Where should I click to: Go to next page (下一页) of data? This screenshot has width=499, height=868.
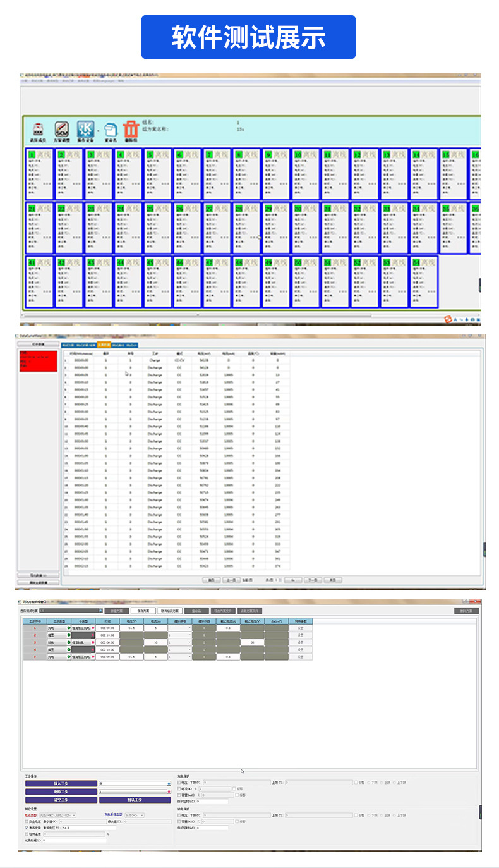click(x=313, y=580)
